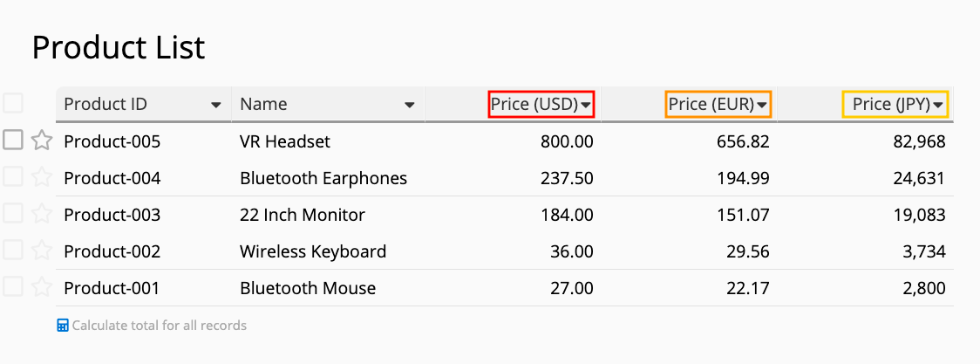980x364 pixels.
Task: Open the Name column dropdown arrow
Action: pos(410,105)
